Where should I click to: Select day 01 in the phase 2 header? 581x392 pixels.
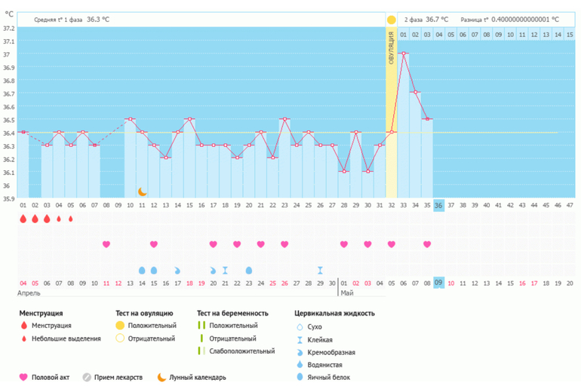click(x=403, y=35)
